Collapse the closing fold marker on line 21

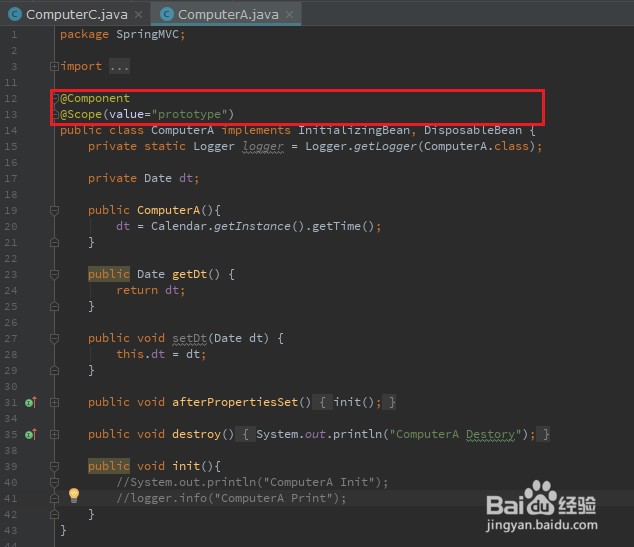point(54,243)
